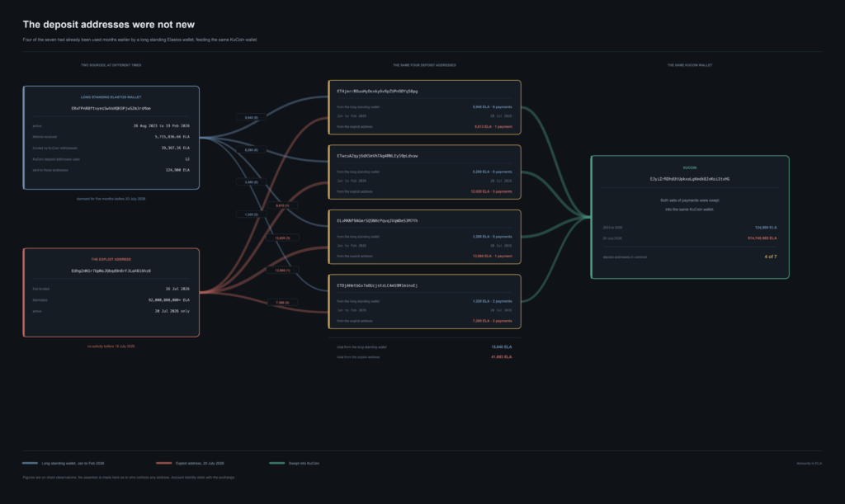
Task: Click '5,940 ELA · 9 payments' in first deposit card
Action: [x=492, y=106]
